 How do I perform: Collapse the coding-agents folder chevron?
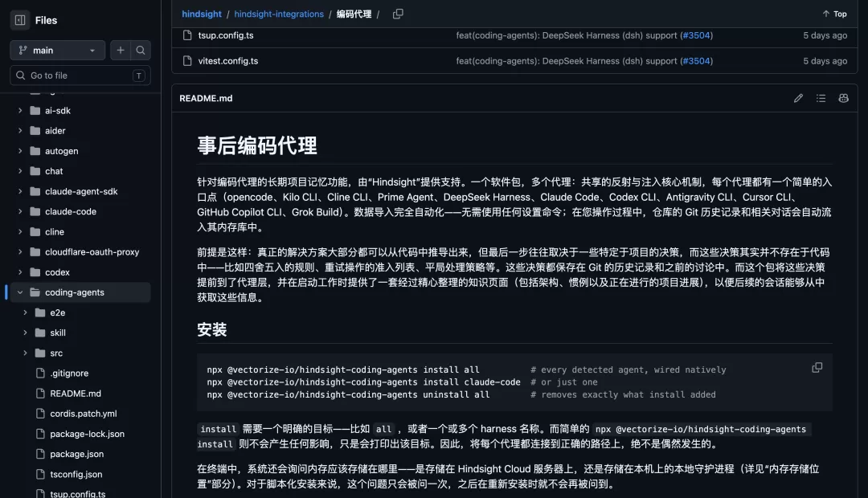click(20, 292)
